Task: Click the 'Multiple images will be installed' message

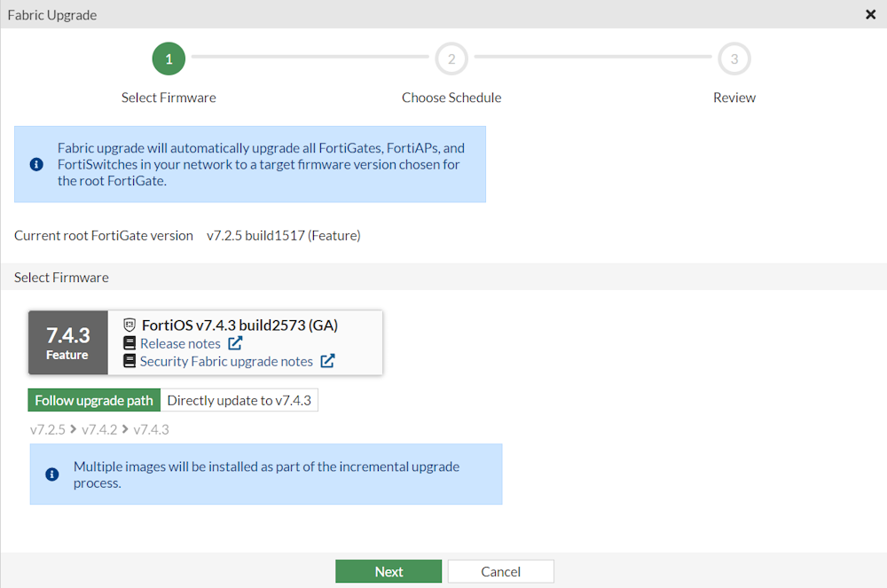Action: click(x=266, y=475)
